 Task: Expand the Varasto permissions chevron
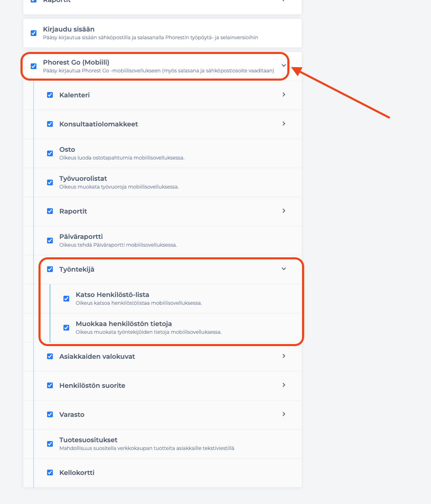(284, 414)
